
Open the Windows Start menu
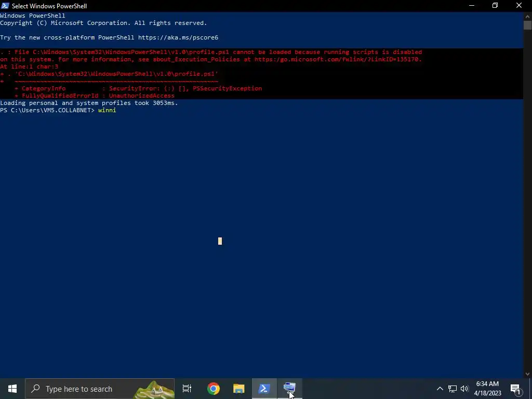(12, 389)
